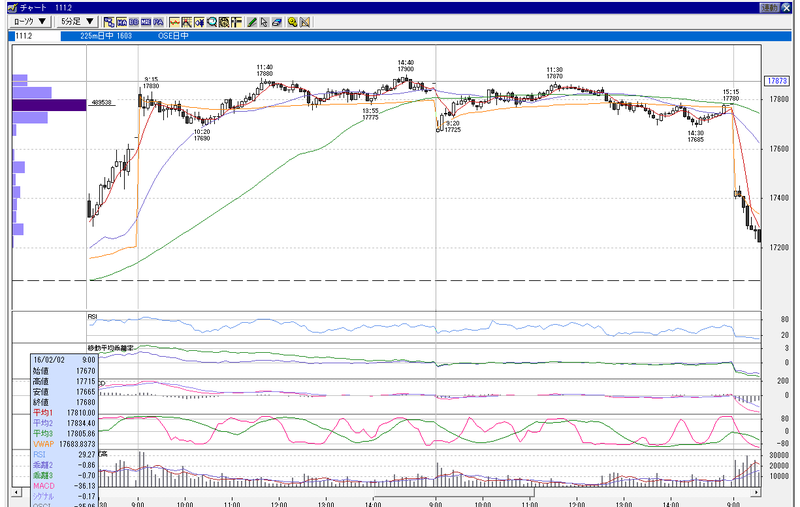Toggle the MBI indicator toolbar icon
This screenshot has height=507, width=800.
[x=146, y=22]
